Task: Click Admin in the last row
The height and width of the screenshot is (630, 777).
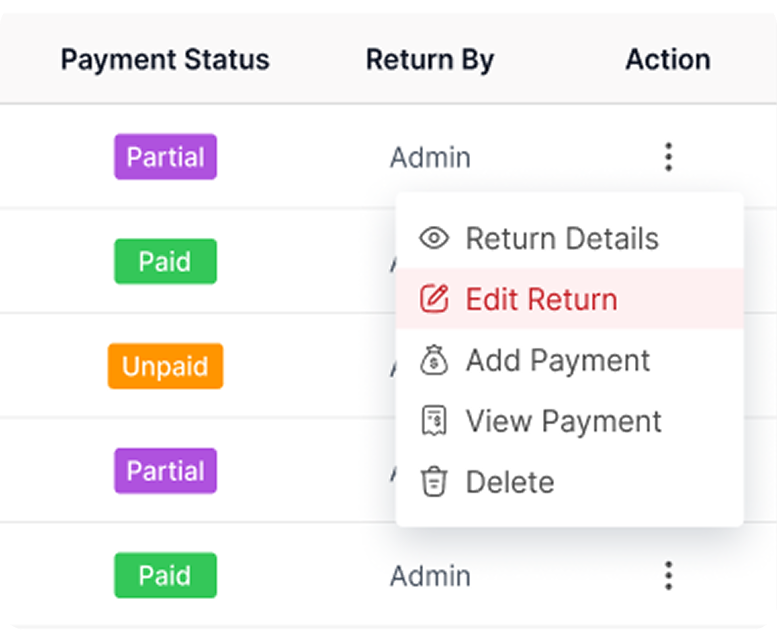Action: click(430, 575)
